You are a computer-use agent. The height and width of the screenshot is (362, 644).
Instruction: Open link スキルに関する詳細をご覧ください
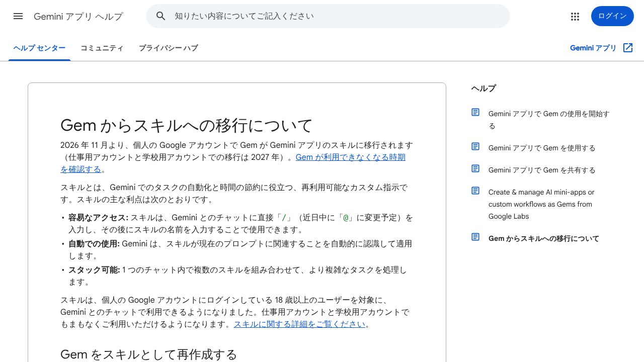click(299, 324)
